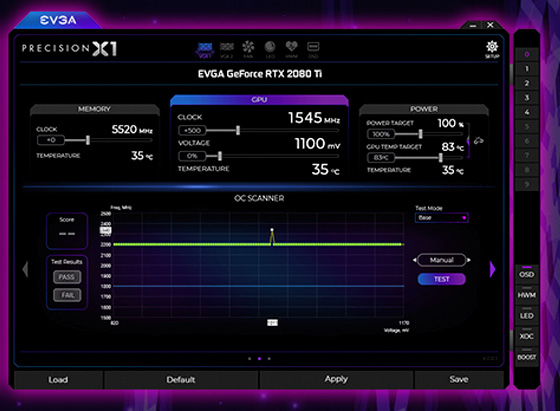Click the voltage 0% offset field
The width and height of the screenshot is (560, 411).
click(x=192, y=156)
